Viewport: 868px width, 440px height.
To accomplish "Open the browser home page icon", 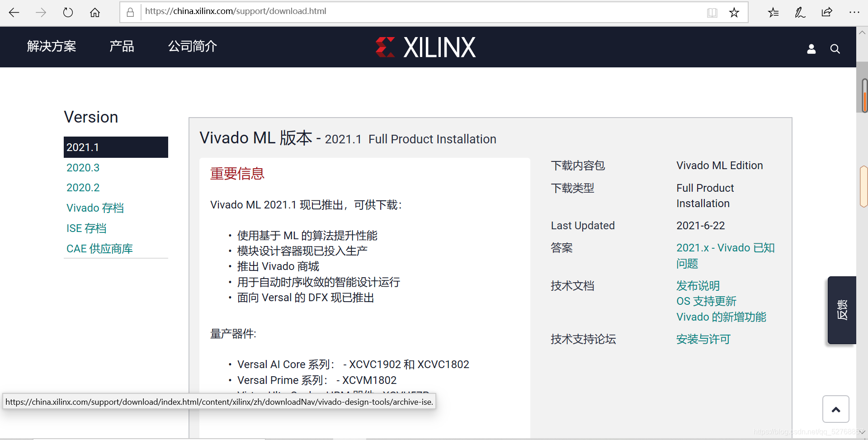I will (95, 12).
